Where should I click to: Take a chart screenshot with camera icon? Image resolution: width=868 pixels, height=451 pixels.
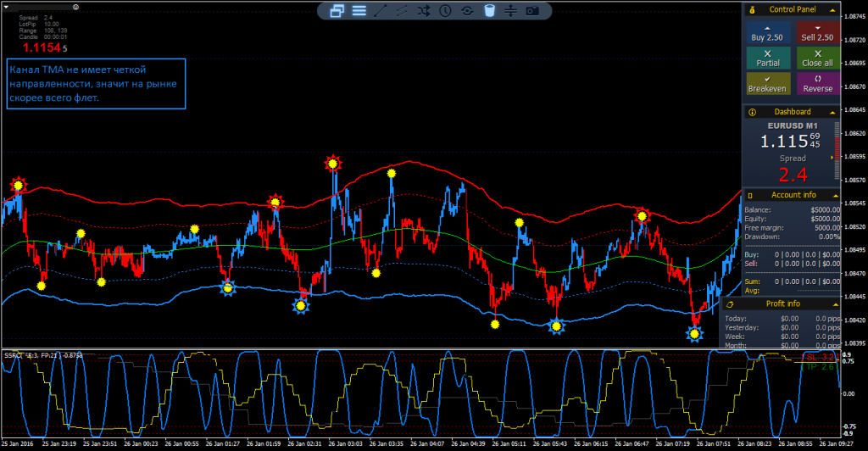[532, 11]
